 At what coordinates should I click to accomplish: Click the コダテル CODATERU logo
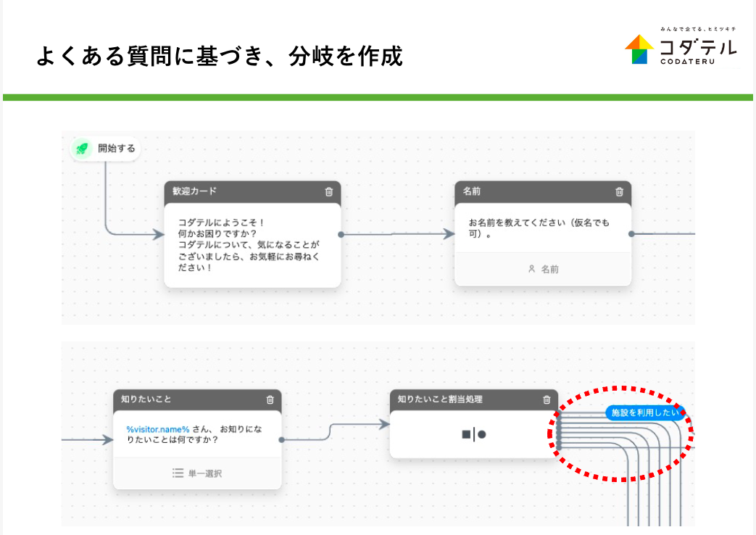tap(681, 47)
